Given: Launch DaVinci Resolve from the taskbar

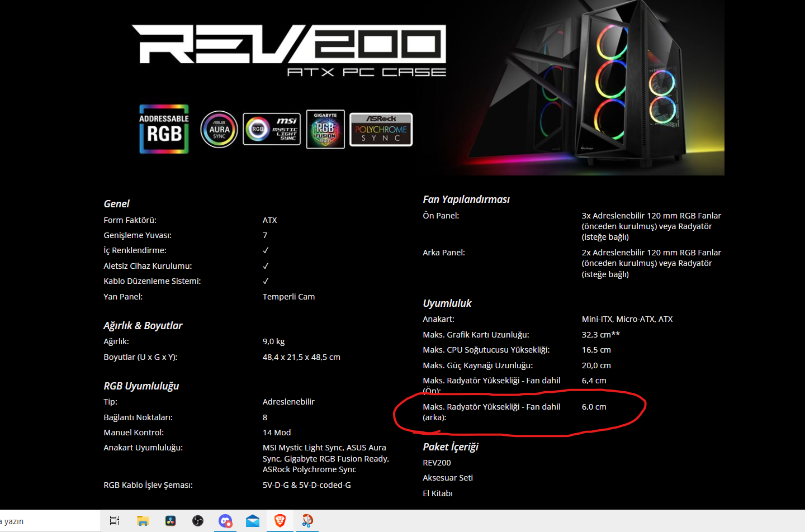Looking at the screenshot, I should [x=171, y=521].
